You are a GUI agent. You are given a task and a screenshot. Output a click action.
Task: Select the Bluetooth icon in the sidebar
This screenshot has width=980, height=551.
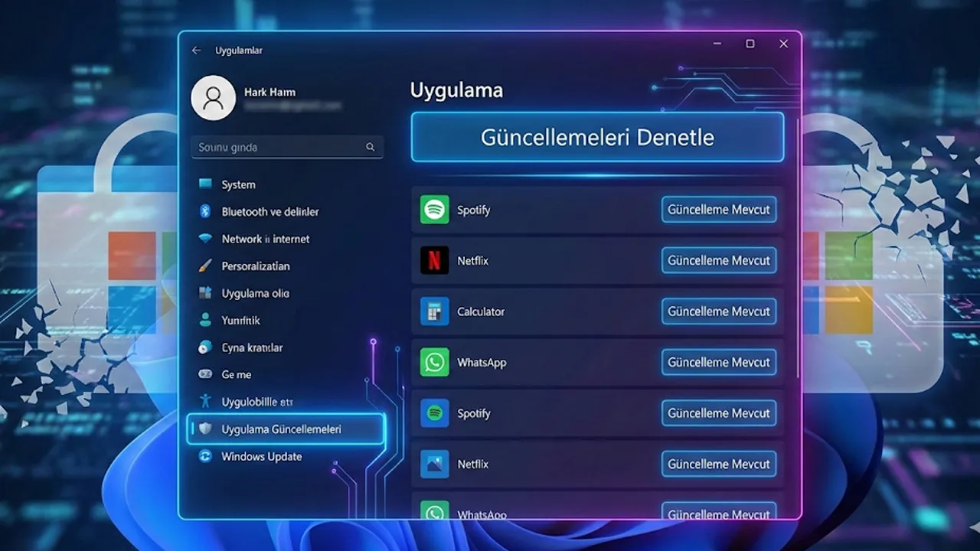(x=204, y=211)
